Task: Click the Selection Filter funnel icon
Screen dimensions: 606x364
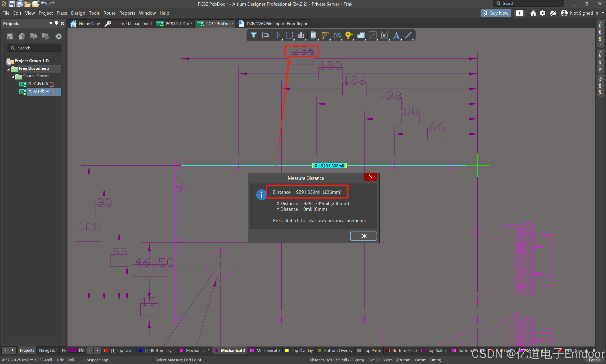Action: point(253,35)
